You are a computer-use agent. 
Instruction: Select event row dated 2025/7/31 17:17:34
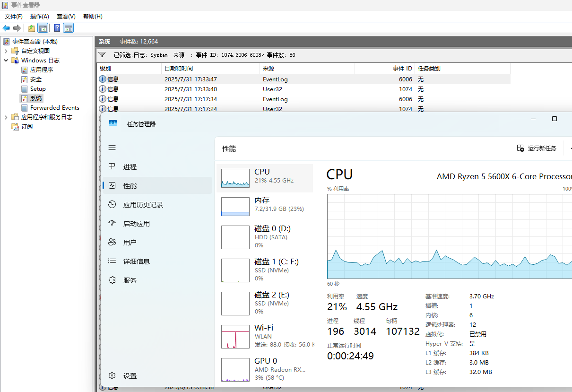tap(303, 99)
